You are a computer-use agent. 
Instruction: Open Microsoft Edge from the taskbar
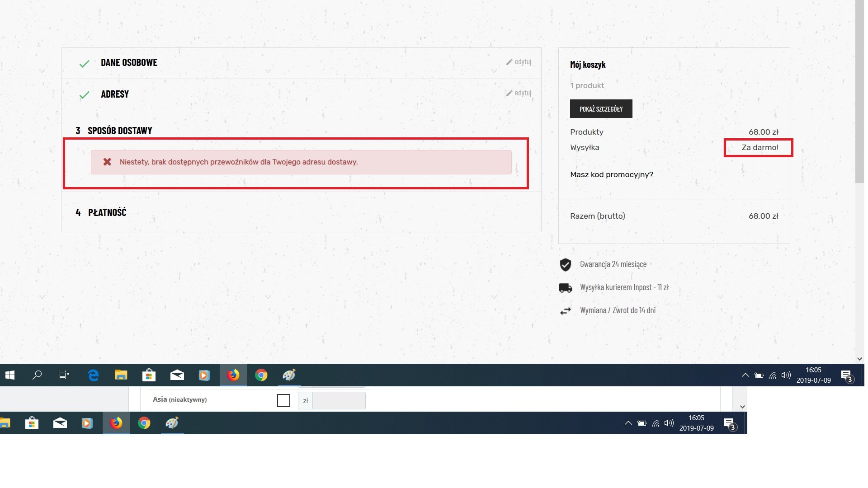coord(93,375)
